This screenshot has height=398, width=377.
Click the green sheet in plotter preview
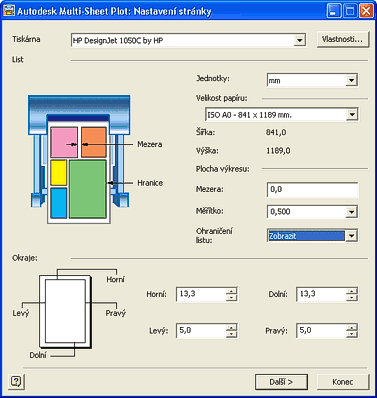[x=88, y=189]
